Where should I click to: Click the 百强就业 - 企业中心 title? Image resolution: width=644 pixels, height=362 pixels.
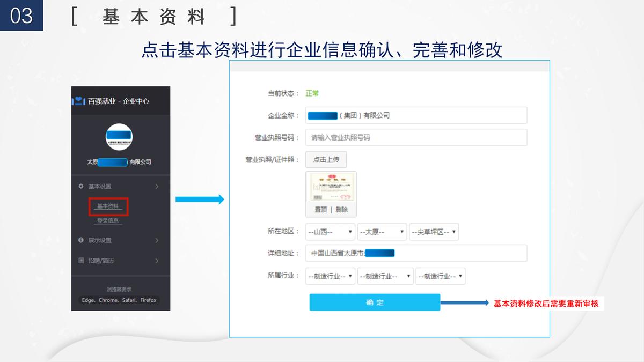119,101
